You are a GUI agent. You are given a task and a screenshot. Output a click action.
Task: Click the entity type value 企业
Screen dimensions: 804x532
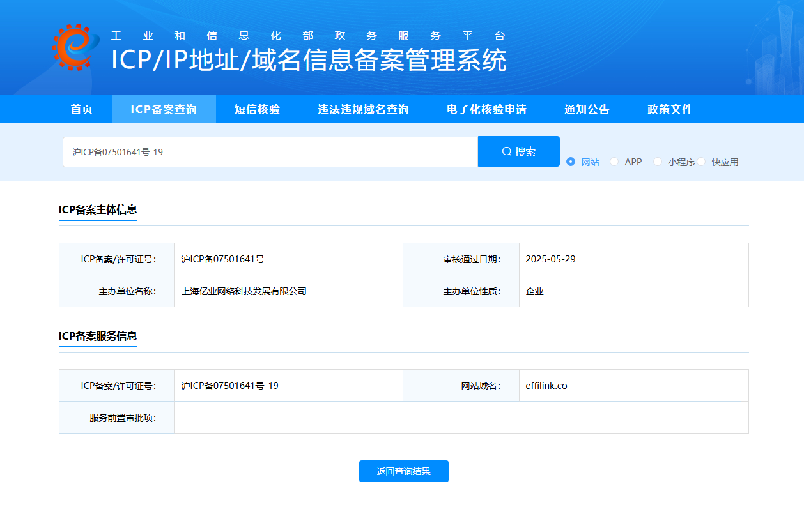[534, 291]
